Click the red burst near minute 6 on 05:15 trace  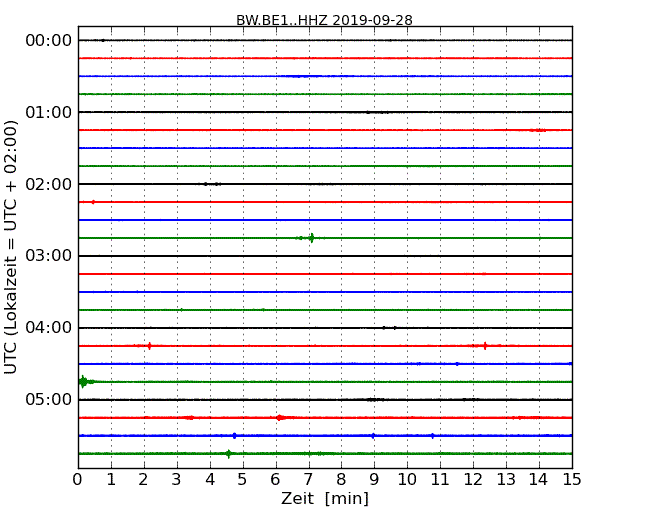pos(280,418)
